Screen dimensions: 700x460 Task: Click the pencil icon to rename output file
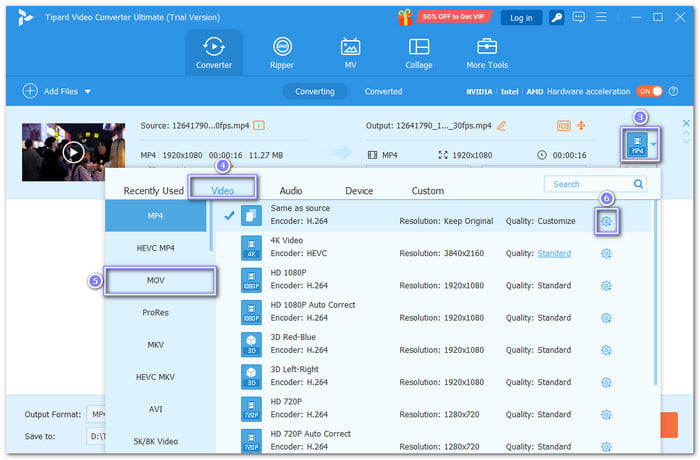[501, 126]
